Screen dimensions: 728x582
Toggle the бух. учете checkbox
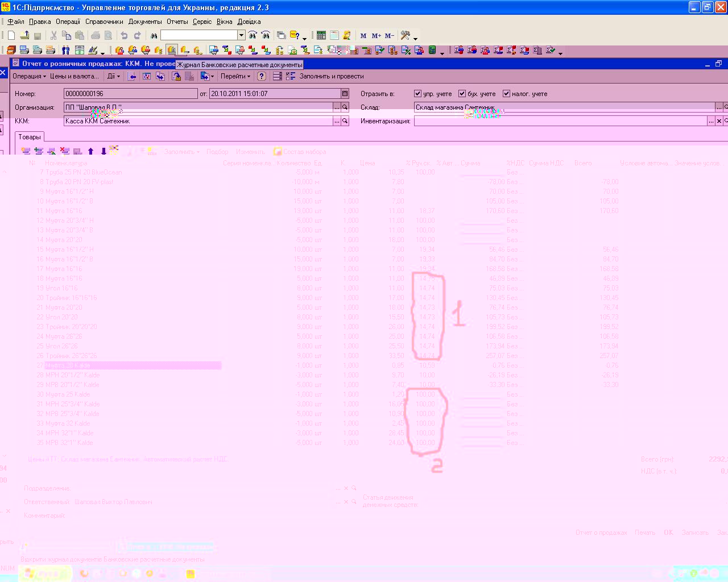point(462,93)
